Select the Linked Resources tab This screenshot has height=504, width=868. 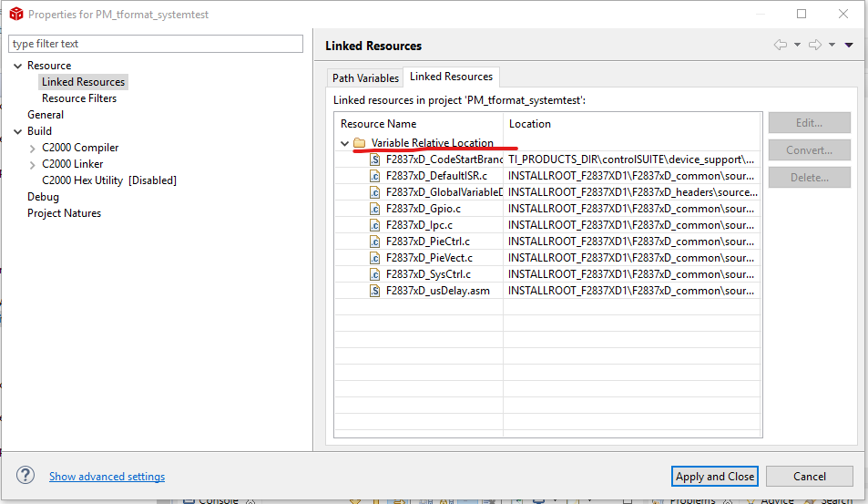tap(451, 77)
